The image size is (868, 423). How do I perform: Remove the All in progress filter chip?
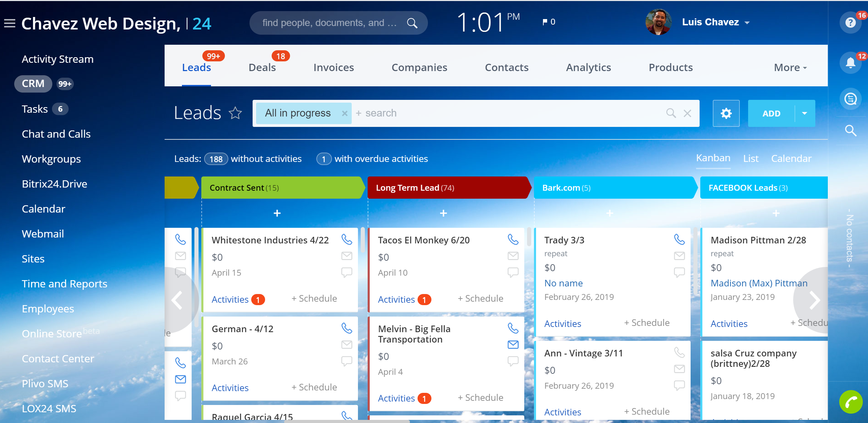pyautogui.click(x=344, y=113)
